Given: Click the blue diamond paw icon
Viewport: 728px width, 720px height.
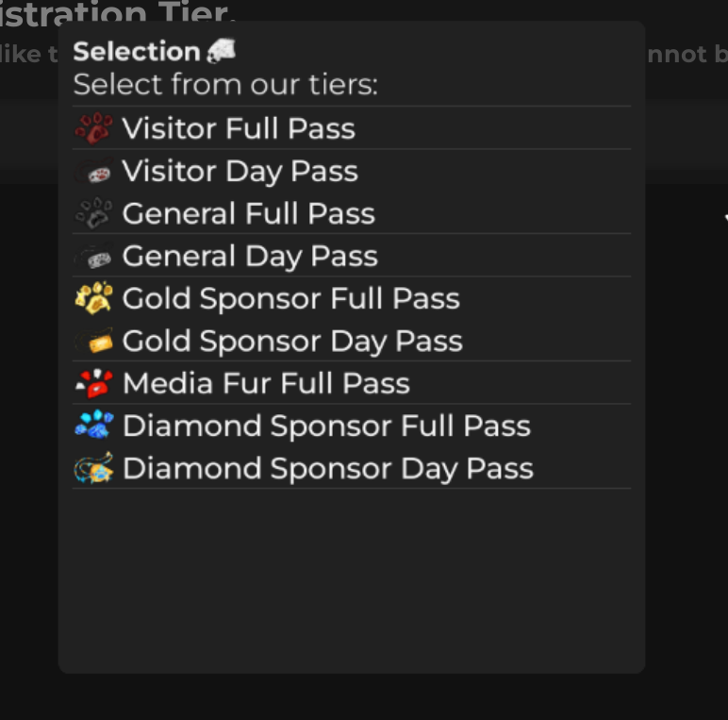Looking at the screenshot, I should (93, 426).
